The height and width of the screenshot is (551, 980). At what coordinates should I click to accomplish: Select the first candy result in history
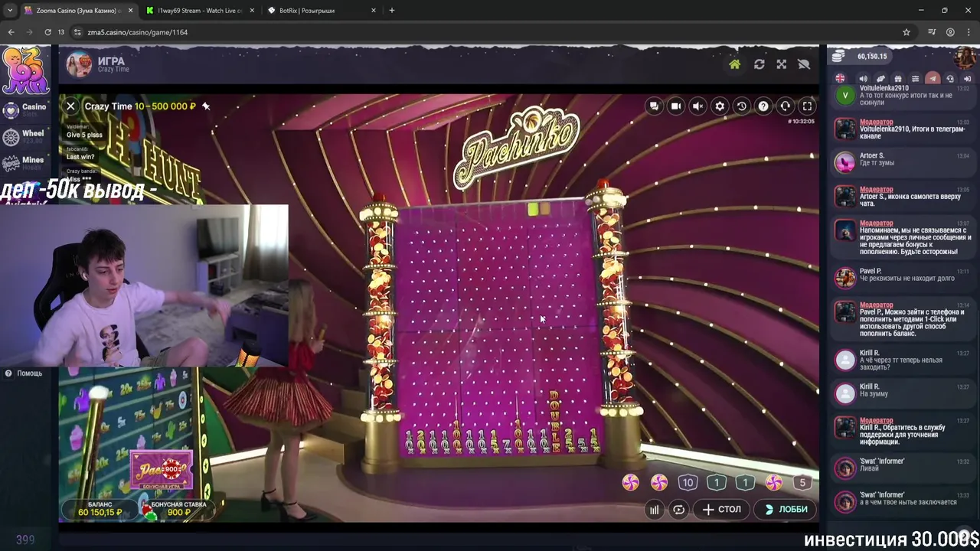(630, 482)
